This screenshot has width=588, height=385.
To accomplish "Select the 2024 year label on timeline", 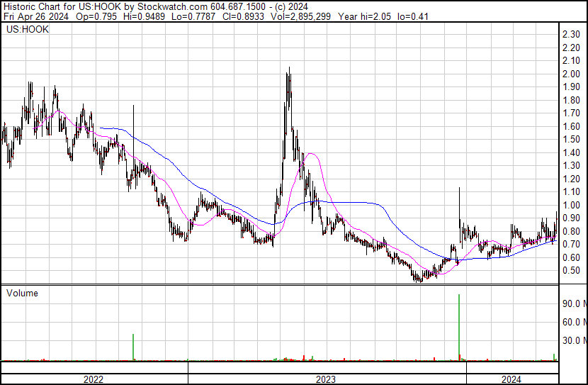I will tap(511, 379).
